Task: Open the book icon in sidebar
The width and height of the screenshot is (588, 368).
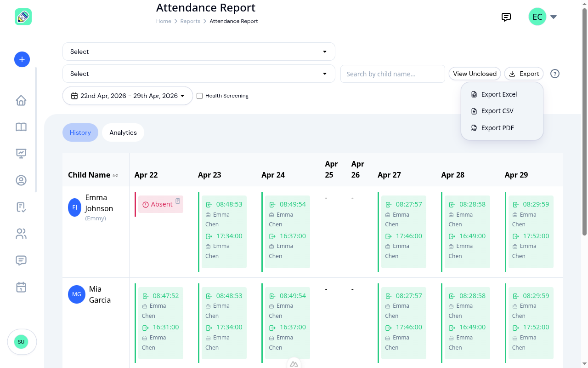Action: [x=21, y=127]
